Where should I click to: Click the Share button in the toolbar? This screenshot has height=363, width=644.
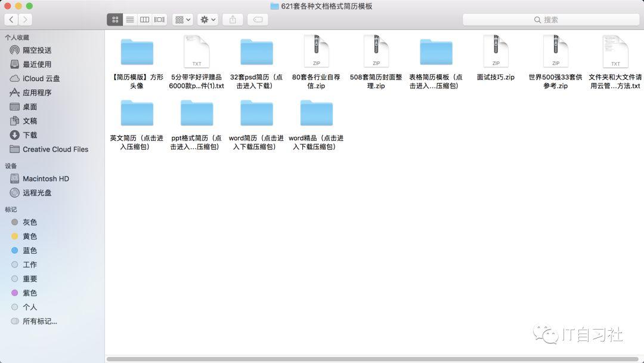pyautogui.click(x=232, y=19)
